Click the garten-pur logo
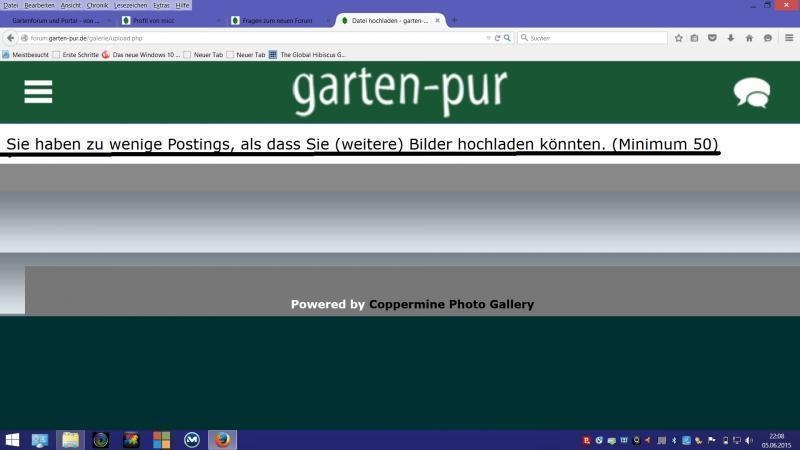Viewport: 800px width, 450px height. click(x=399, y=91)
